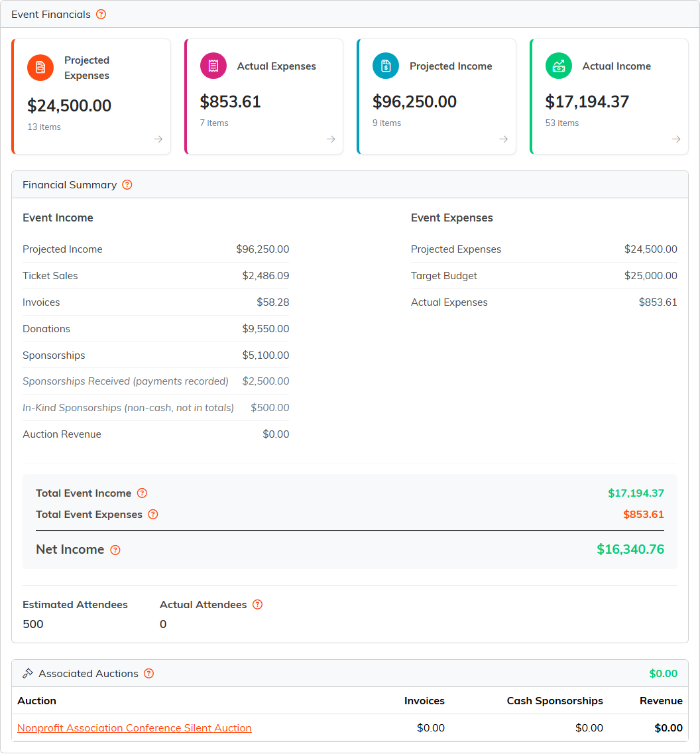Click the Revenue column header
Image resolution: width=700 pixels, height=754 pixels.
tap(661, 701)
